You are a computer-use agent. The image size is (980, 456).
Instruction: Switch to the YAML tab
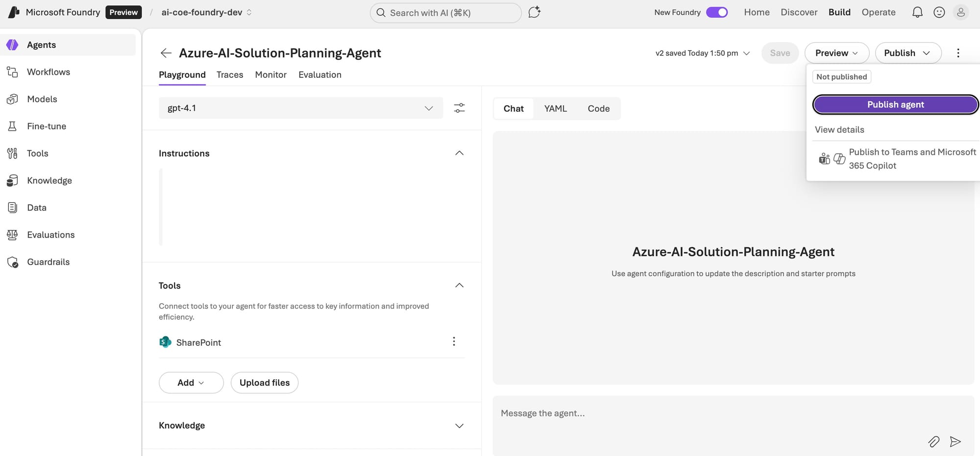pos(555,109)
